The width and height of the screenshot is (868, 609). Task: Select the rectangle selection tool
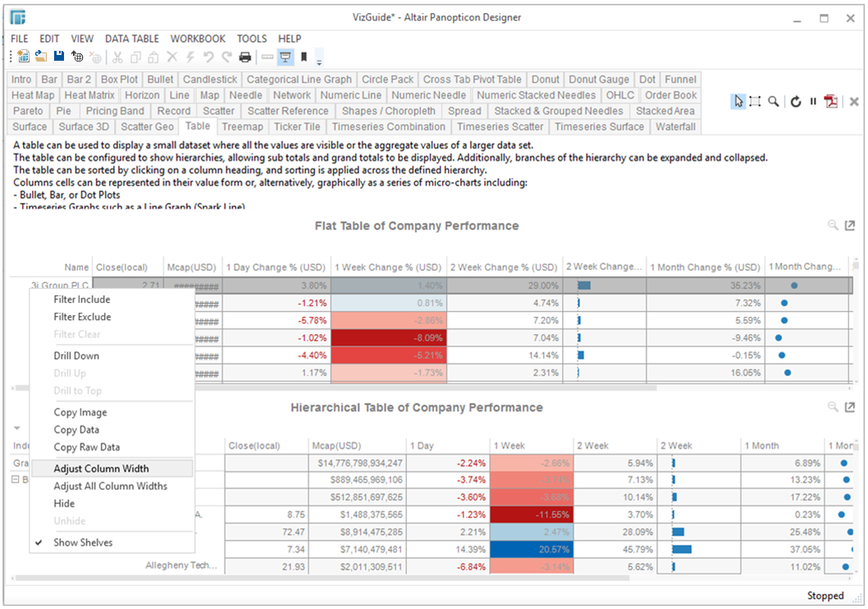(755, 102)
